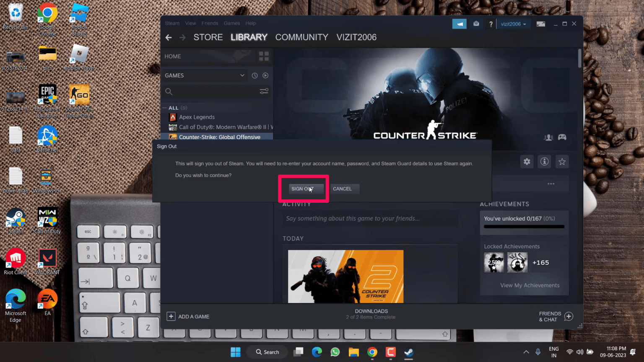This screenshot has width=644, height=362.
Task: Click the taskbar Search box
Action: pos(267,352)
